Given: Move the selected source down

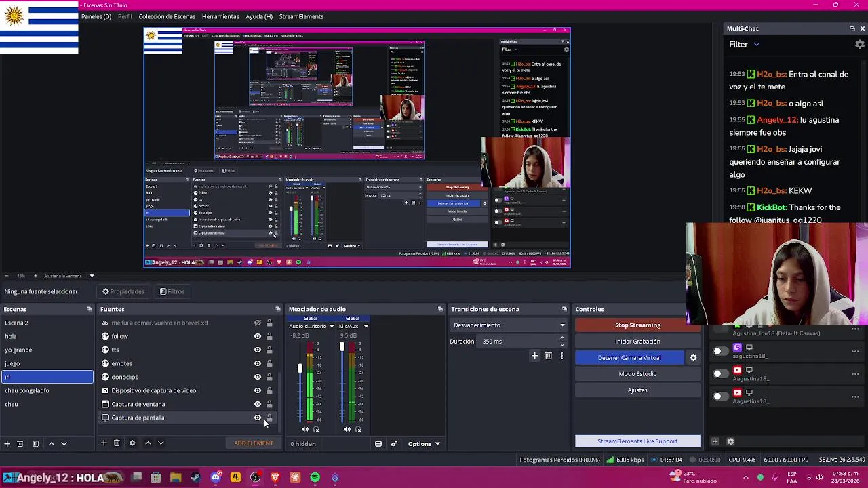Looking at the screenshot, I should (161, 443).
